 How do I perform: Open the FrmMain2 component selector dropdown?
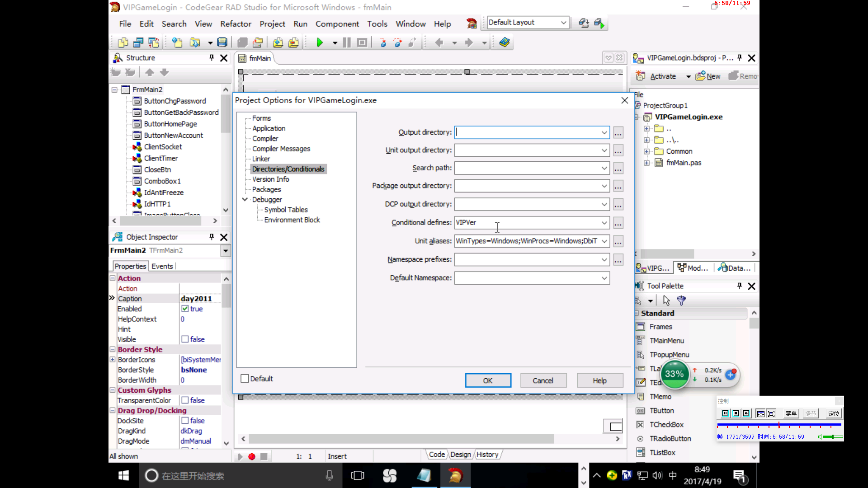[225, 250]
